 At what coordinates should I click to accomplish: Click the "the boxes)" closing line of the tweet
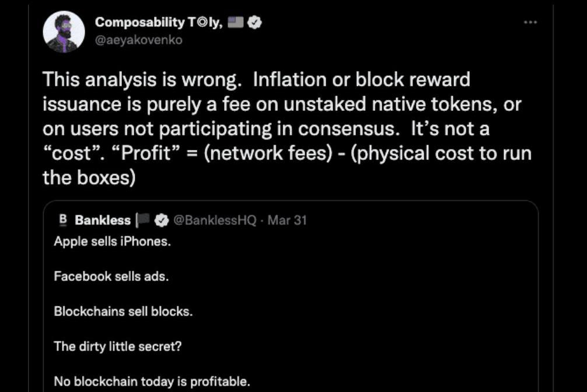[89, 178]
